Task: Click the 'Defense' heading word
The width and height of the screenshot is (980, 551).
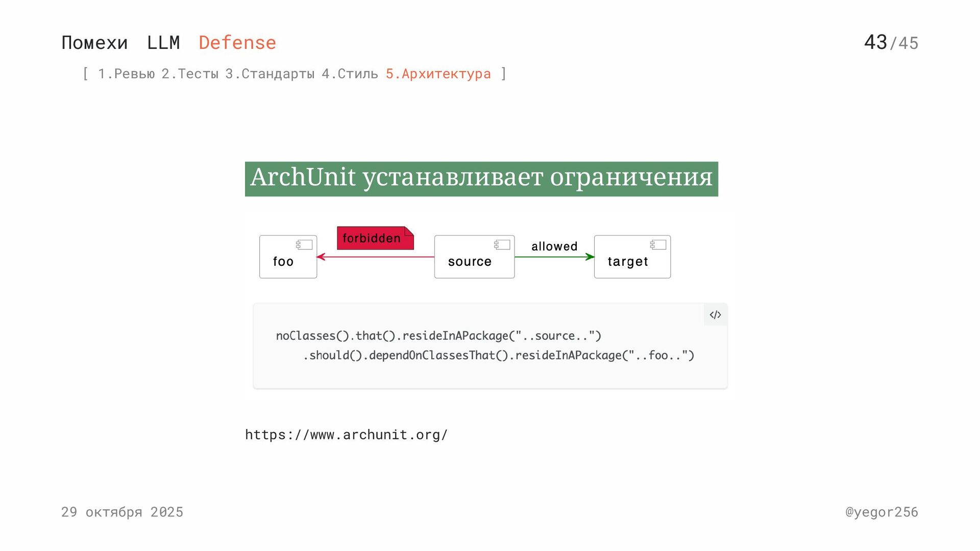Action: click(x=237, y=43)
